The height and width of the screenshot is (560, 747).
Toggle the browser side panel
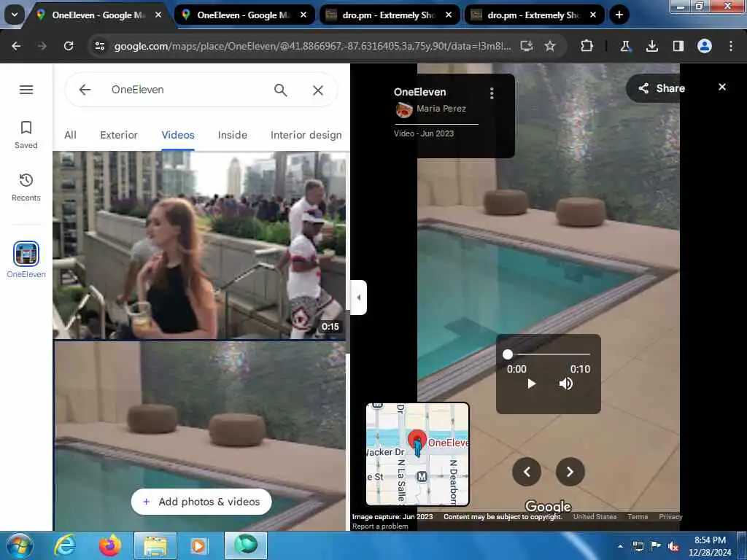(678, 46)
